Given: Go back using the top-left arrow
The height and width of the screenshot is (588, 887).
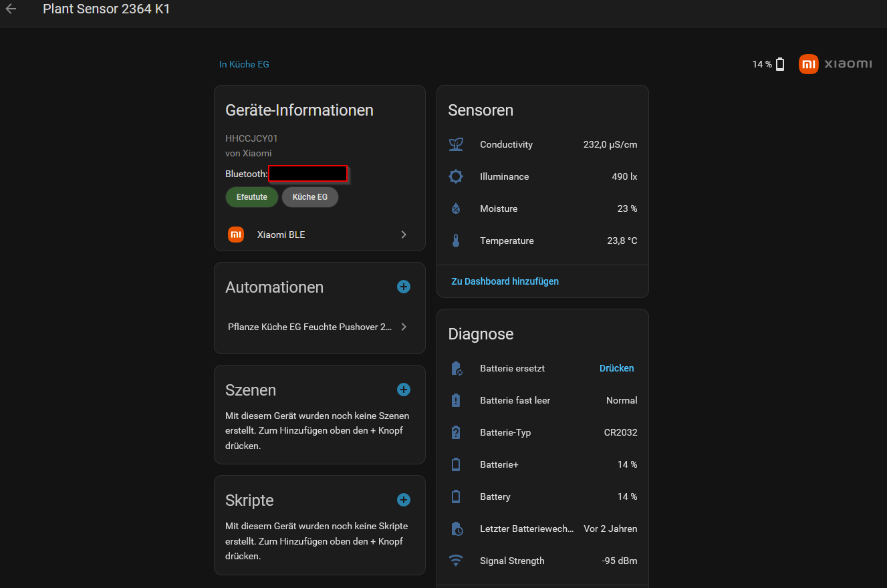Looking at the screenshot, I should pyautogui.click(x=11, y=9).
